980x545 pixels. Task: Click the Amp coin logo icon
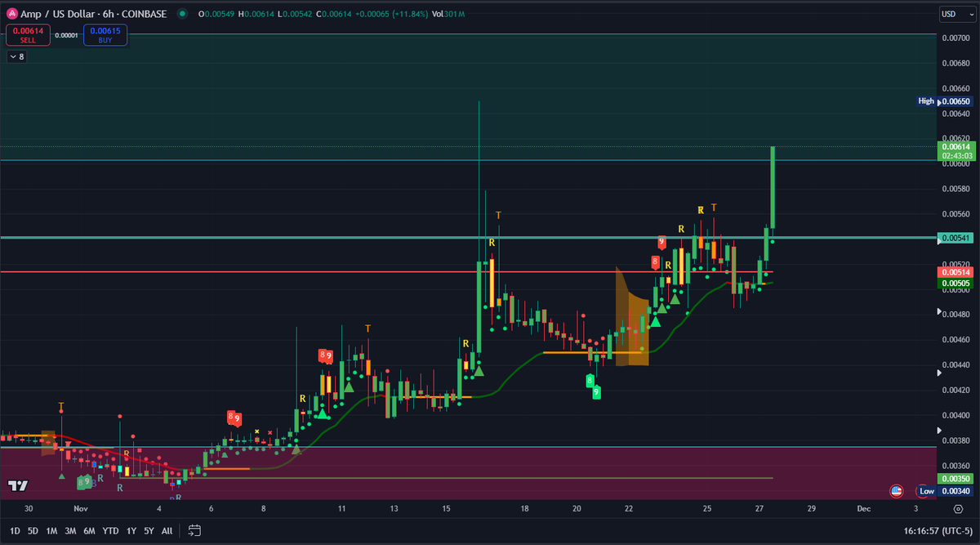[12, 14]
